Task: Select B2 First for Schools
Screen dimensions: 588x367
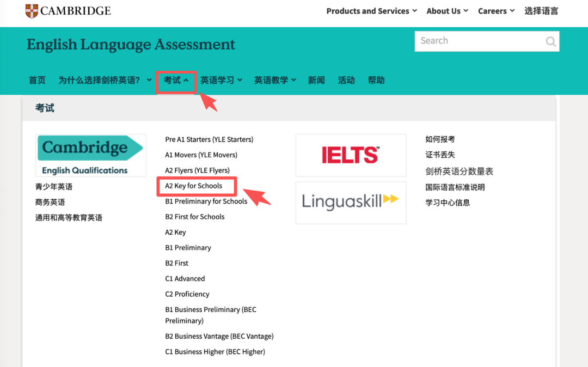Action: pos(194,217)
